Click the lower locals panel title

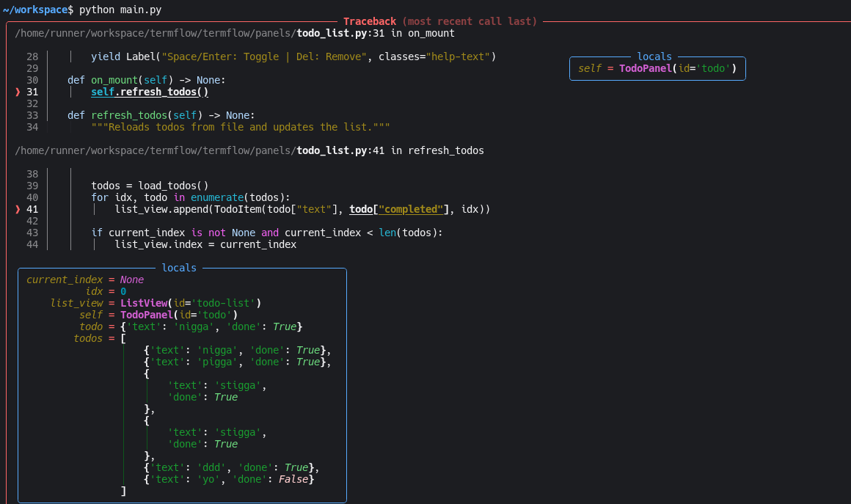pyautogui.click(x=179, y=268)
